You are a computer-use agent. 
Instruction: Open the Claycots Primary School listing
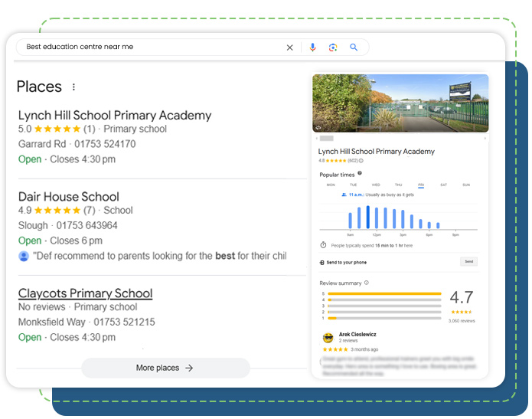click(85, 293)
